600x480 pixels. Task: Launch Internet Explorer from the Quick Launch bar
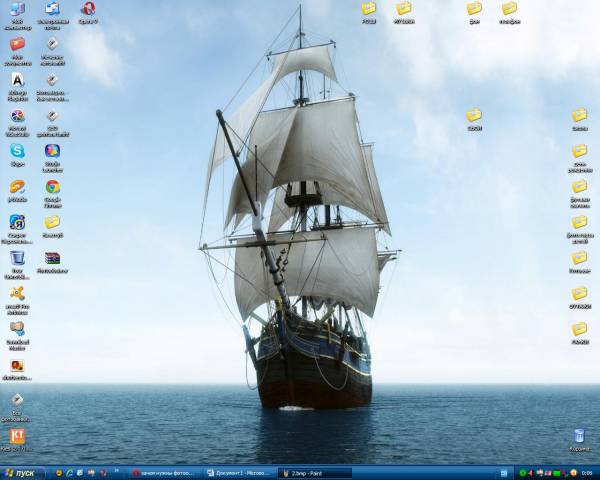70,473
